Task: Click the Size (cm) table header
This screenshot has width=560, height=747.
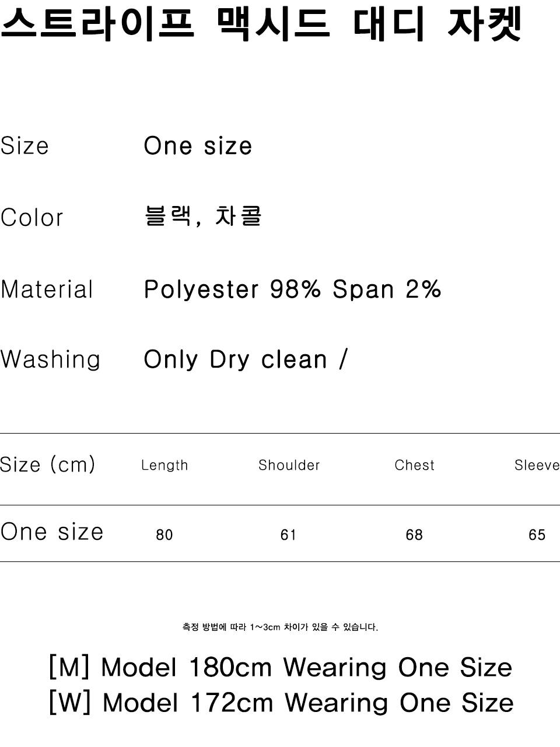Action: tap(47, 465)
